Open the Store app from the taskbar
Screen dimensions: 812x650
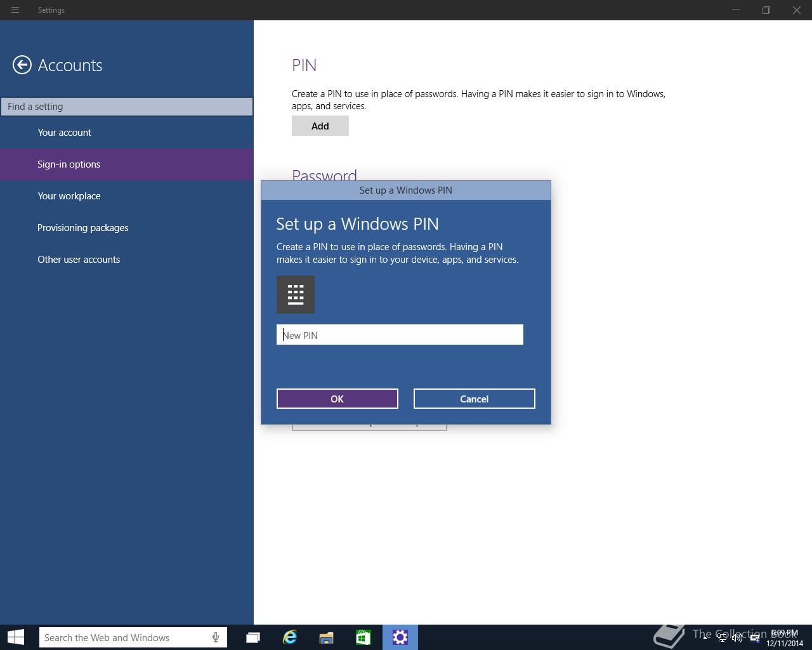point(363,637)
